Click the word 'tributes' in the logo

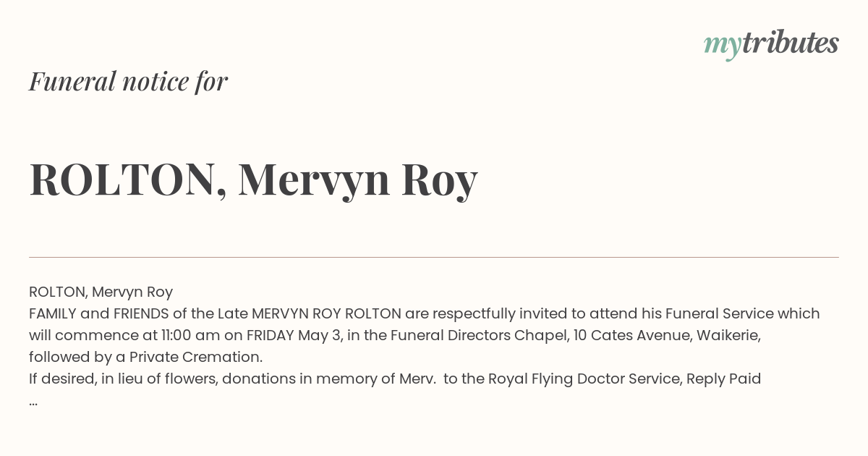click(x=791, y=43)
